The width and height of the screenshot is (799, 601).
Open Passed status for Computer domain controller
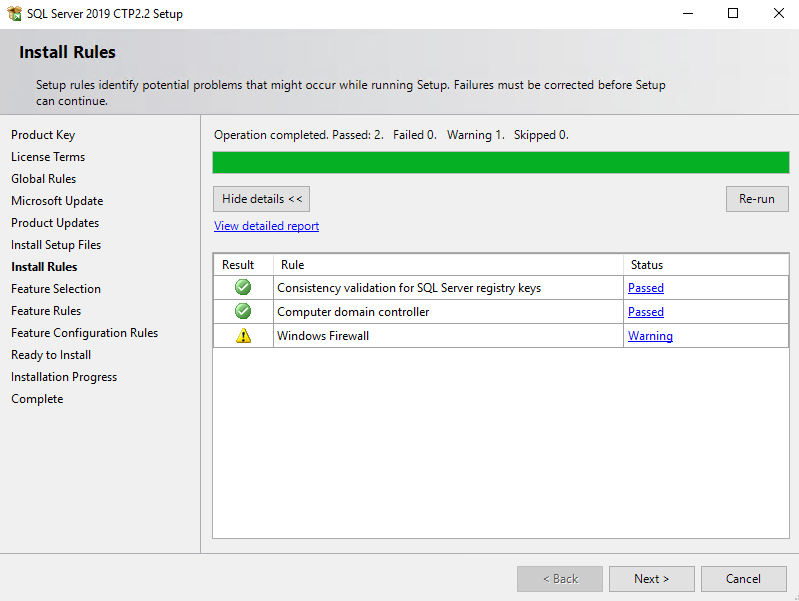pos(646,311)
